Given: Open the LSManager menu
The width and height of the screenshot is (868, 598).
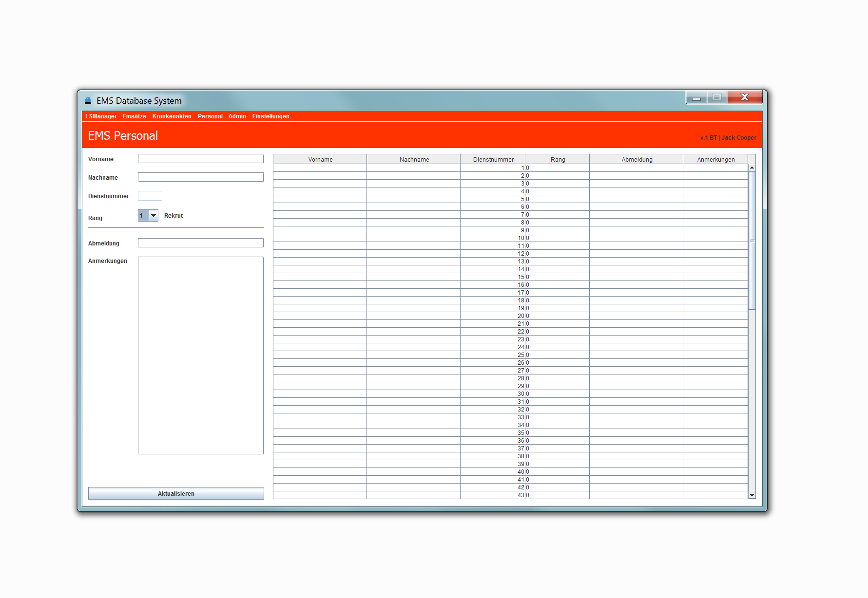Looking at the screenshot, I should (101, 116).
